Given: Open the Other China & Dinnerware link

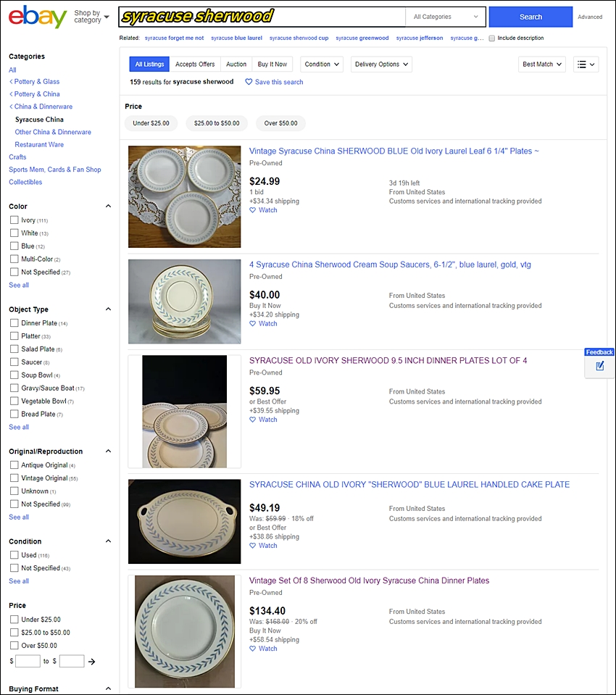Looking at the screenshot, I should [x=53, y=132].
